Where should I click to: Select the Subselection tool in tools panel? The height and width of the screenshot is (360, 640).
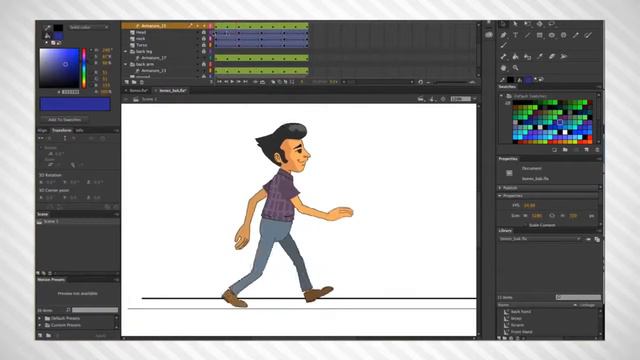pos(516,24)
